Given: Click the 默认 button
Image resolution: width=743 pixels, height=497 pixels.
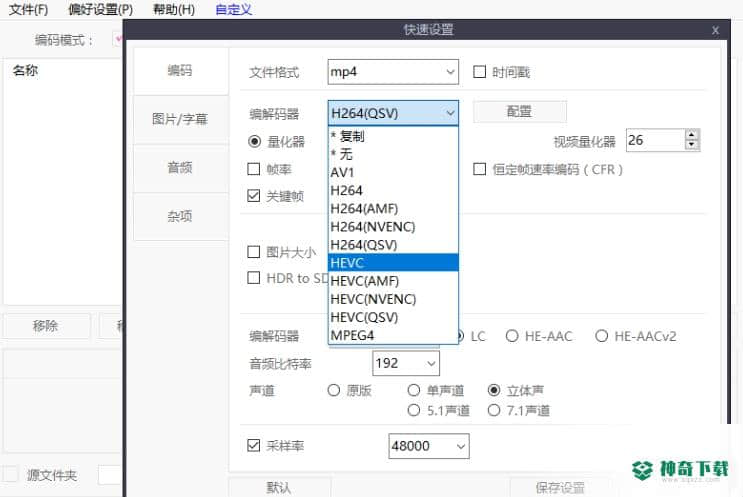Looking at the screenshot, I should click(280, 488).
